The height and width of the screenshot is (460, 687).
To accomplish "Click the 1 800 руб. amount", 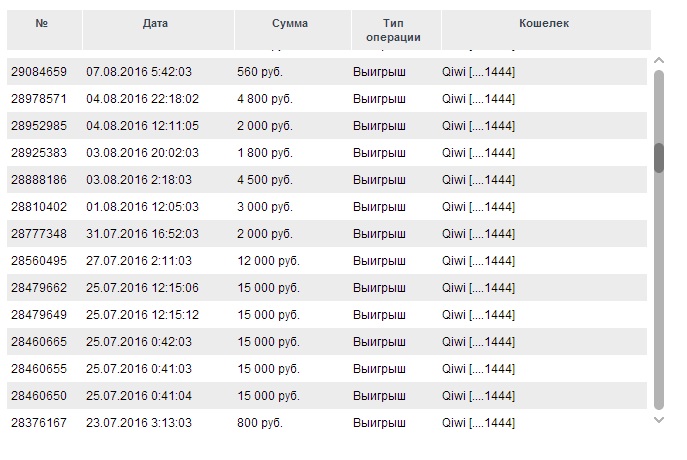I will tap(265, 153).
